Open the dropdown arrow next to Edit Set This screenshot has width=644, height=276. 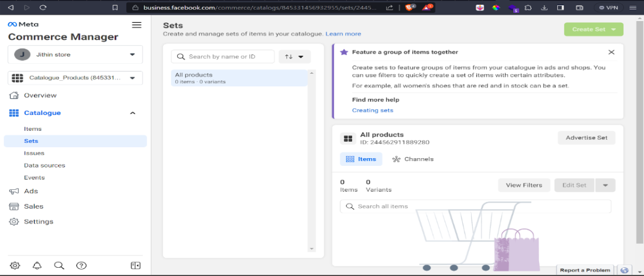[605, 185]
